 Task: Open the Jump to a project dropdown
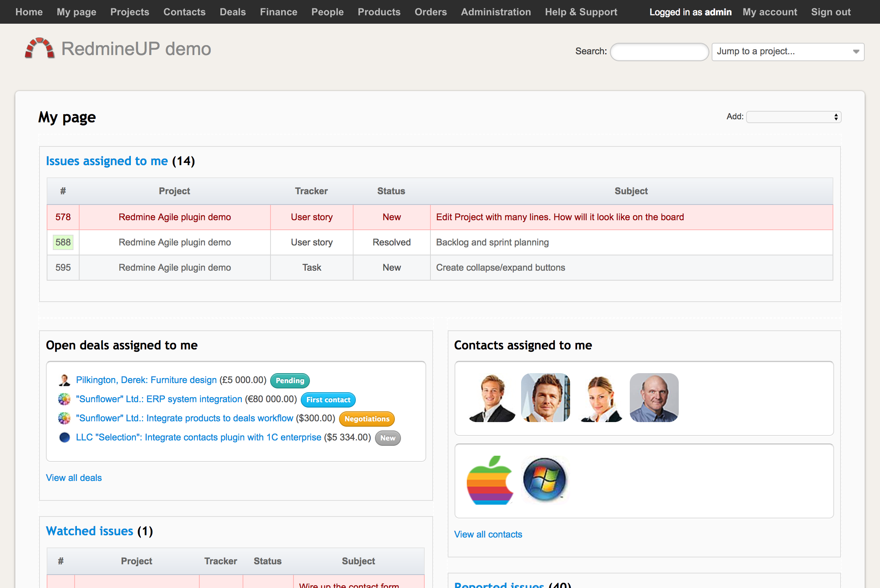(x=787, y=52)
